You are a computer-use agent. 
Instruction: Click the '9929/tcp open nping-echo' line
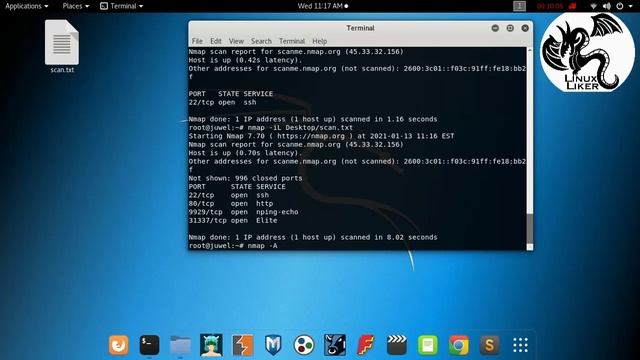(x=243, y=212)
